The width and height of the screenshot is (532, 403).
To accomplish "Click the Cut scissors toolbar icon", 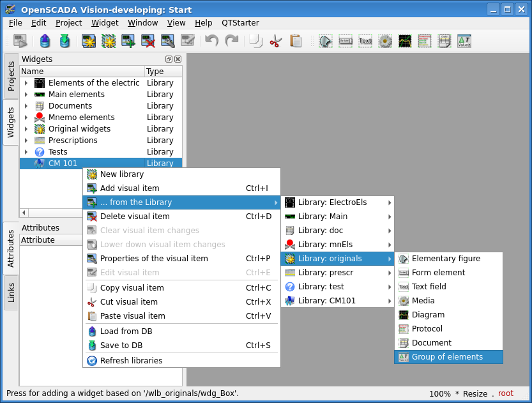I will (276, 42).
